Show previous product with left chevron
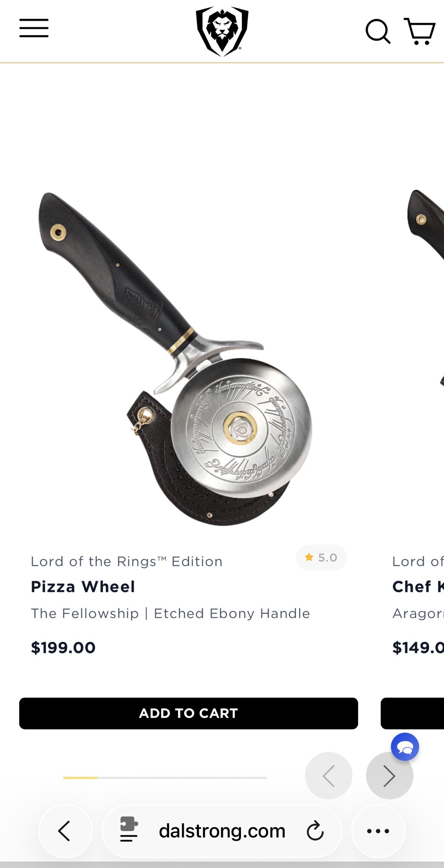This screenshot has height=868, width=444. pyautogui.click(x=329, y=776)
